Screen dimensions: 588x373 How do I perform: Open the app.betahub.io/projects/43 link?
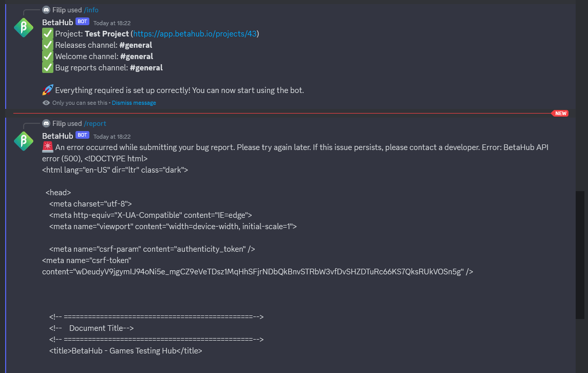click(x=195, y=34)
